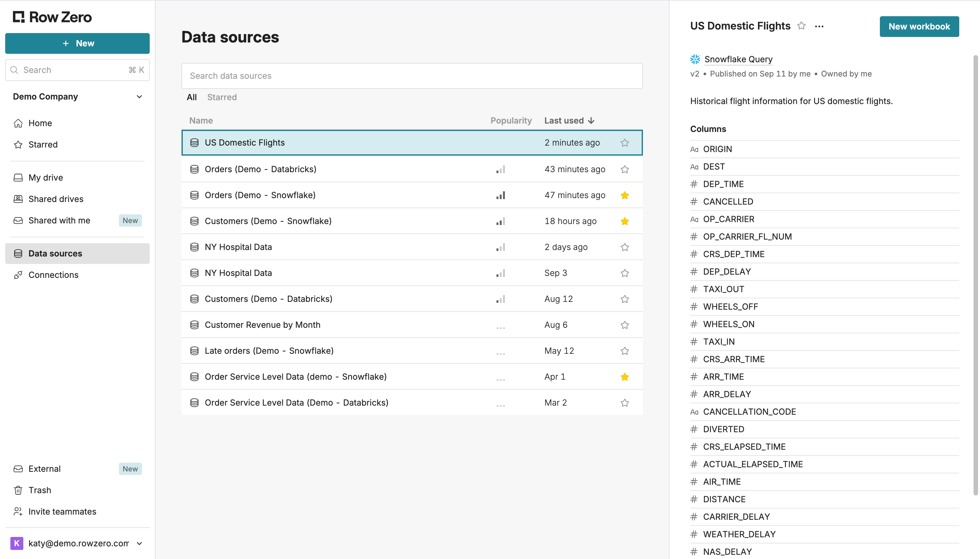Click popularity bars for Customers (Demo - Databricks)

point(501,299)
